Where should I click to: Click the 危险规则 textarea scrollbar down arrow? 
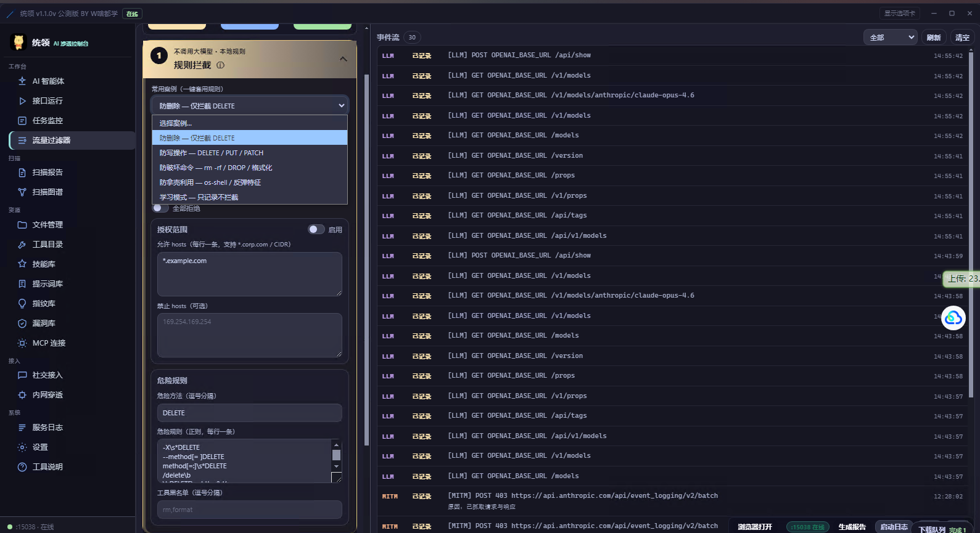(336, 468)
